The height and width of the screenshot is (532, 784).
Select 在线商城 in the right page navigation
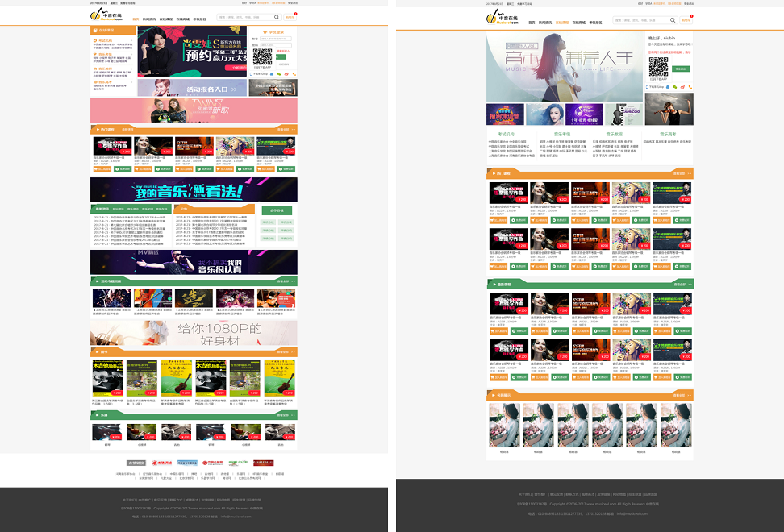tap(578, 23)
